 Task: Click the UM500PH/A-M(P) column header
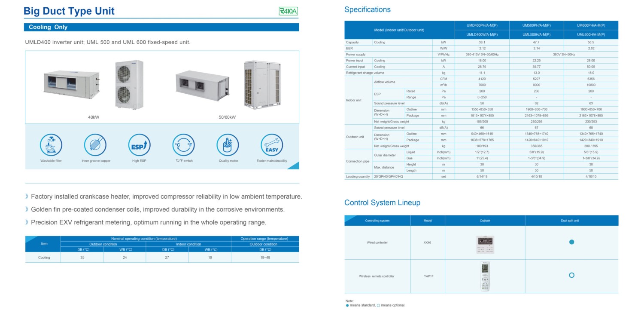(x=536, y=25)
